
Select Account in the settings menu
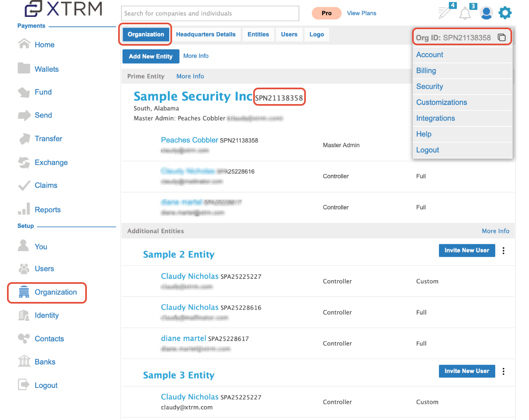(463, 55)
